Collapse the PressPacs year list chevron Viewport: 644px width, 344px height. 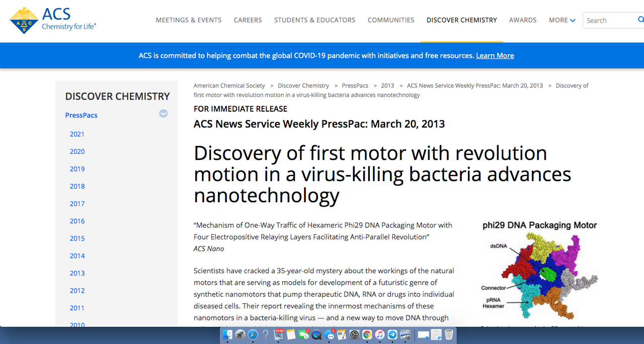click(164, 114)
